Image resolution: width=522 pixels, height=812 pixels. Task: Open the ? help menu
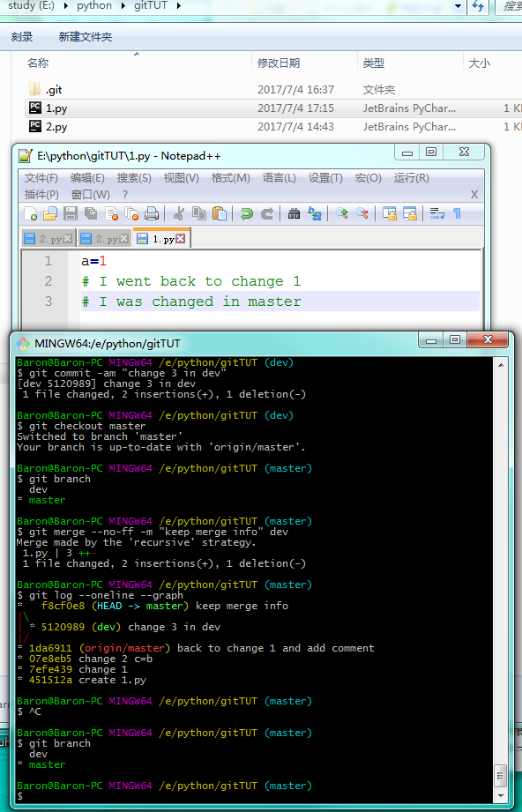125,195
